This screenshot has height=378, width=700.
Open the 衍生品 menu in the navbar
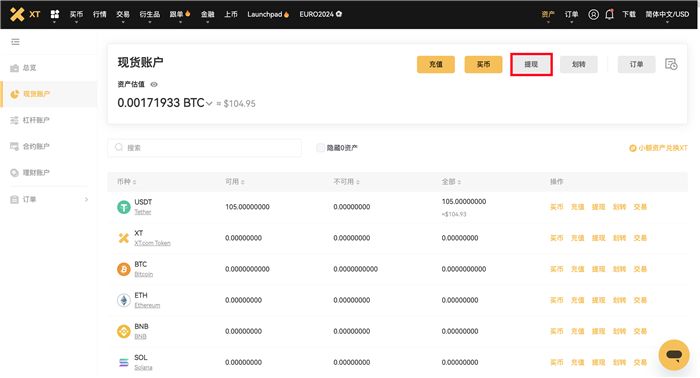click(150, 14)
